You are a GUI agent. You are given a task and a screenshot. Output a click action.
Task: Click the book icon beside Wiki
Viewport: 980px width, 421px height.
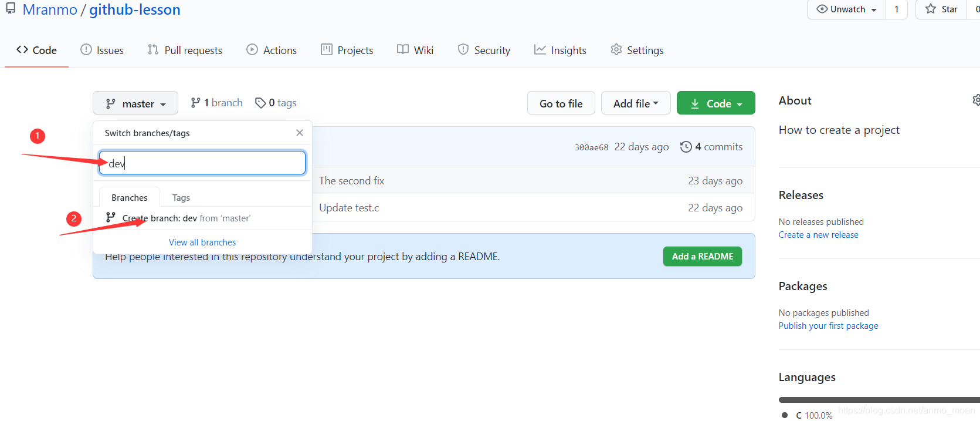tap(403, 50)
